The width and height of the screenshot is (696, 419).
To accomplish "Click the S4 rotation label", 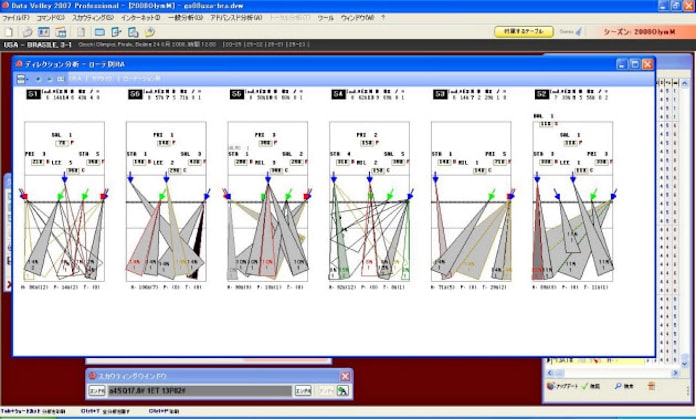I will [338, 94].
